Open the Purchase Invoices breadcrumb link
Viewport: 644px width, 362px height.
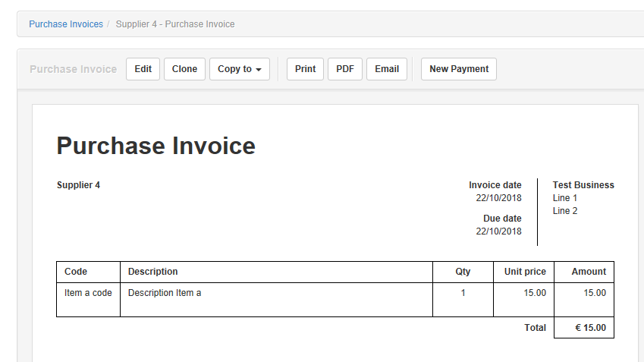66,24
